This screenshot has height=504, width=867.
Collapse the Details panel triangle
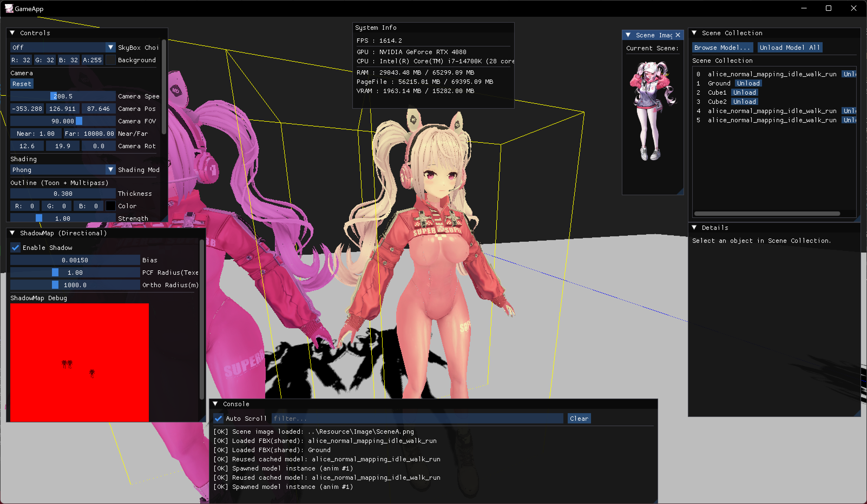[x=694, y=227]
